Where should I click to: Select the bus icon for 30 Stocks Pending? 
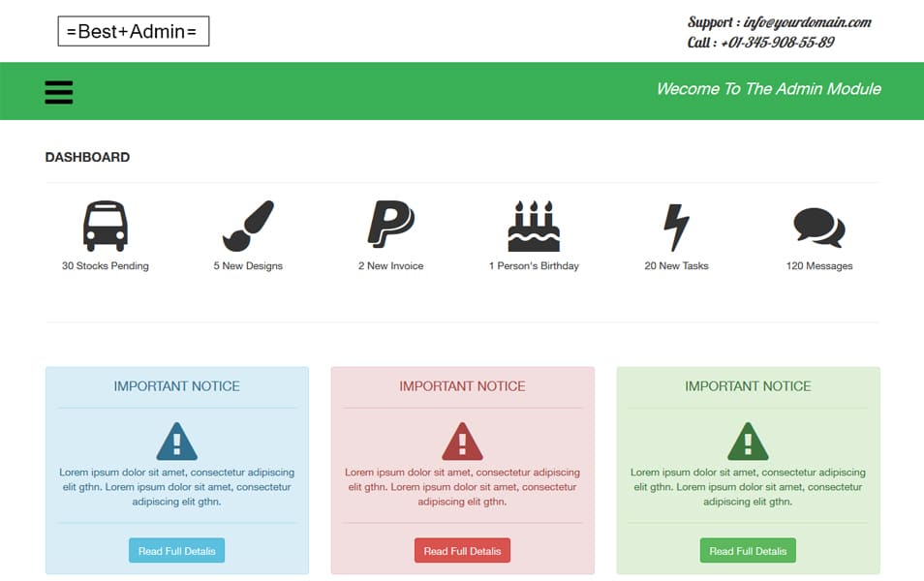(105, 225)
